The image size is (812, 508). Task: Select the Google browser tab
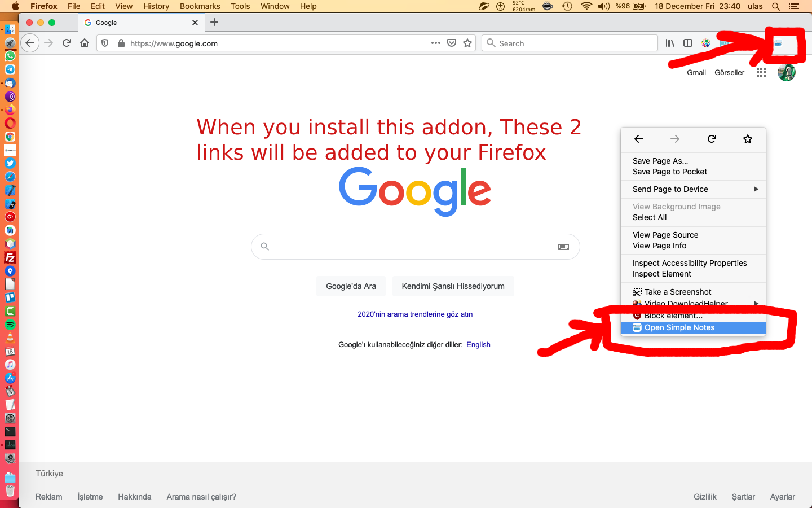(x=141, y=23)
